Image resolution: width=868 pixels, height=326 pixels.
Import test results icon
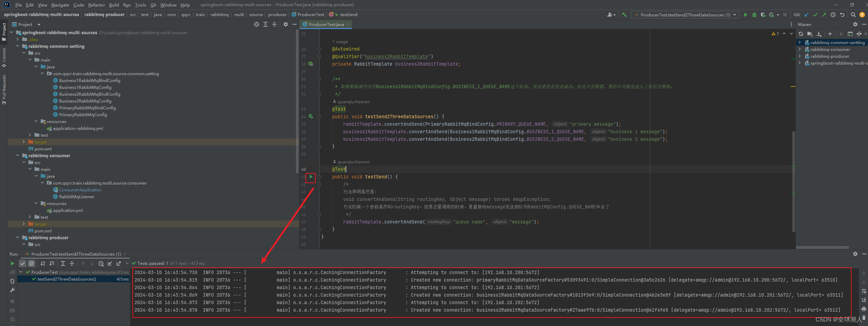coord(110,263)
